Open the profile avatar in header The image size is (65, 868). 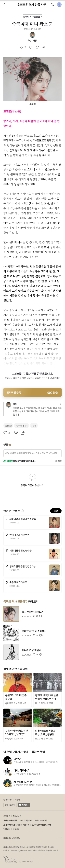coord(59,4)
